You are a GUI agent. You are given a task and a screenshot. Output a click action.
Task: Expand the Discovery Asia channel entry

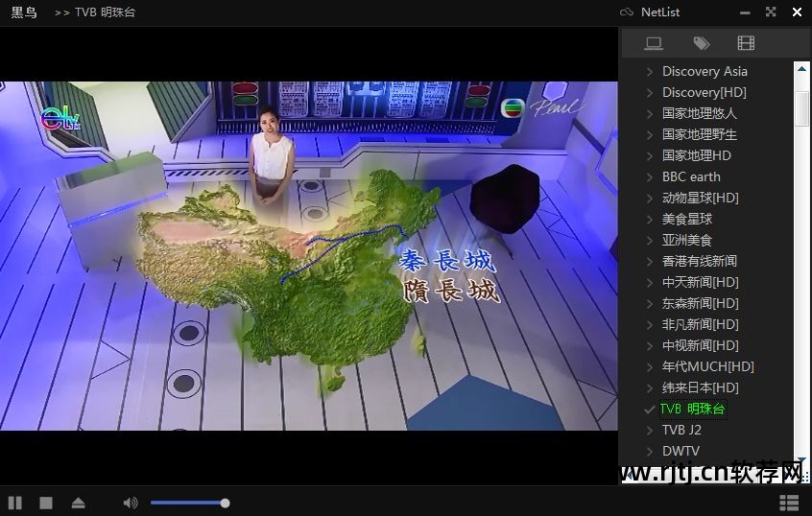pyautogui.click(x=650, y=72)
